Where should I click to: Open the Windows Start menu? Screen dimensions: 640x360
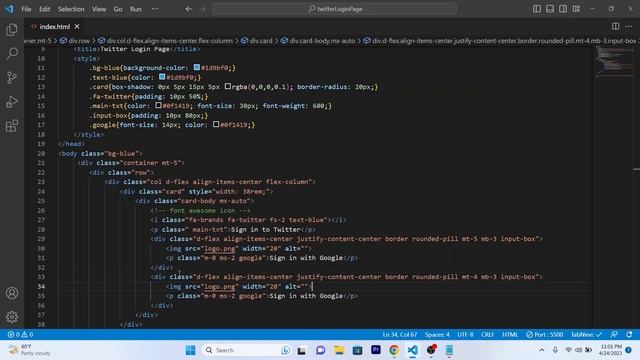coord(190,350)
